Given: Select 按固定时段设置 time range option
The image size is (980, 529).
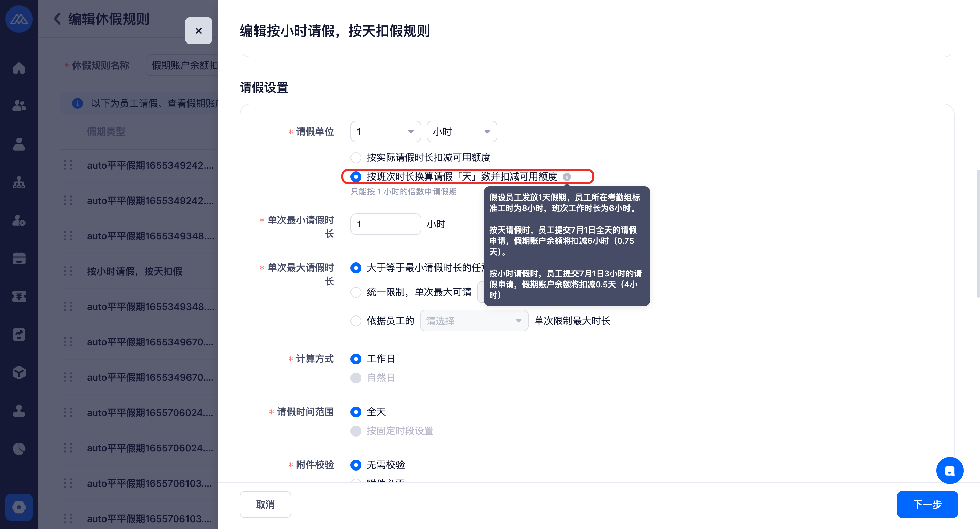Looking at the screenshot, I should tap(356, 431).
